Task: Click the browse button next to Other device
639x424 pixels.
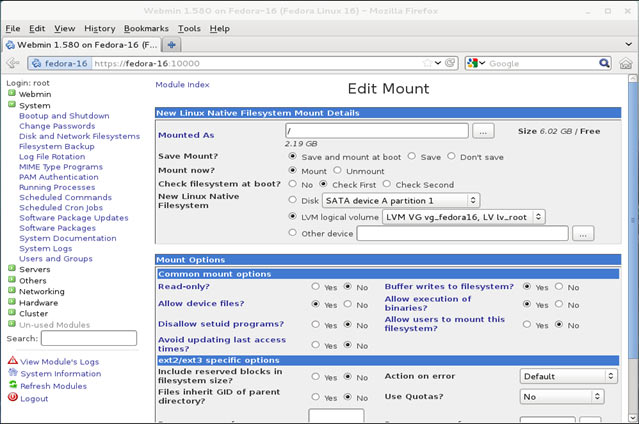Action: [583, 234]
